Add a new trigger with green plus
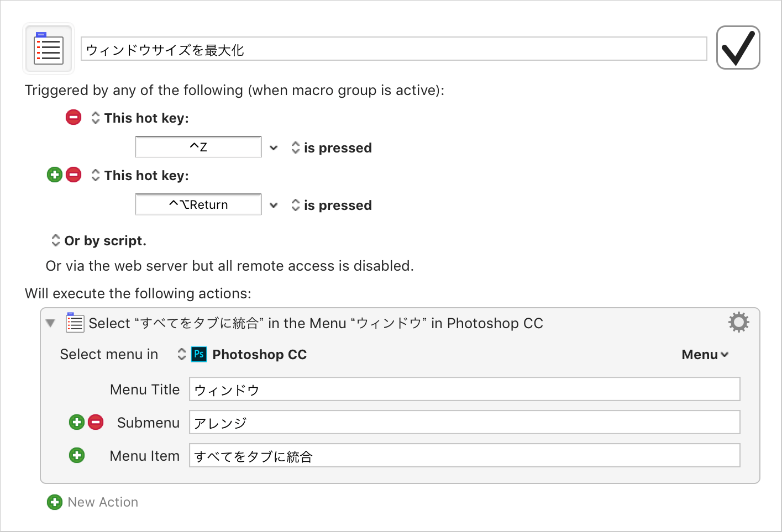The height and width of the screenshot is (532, 782). 55,175
